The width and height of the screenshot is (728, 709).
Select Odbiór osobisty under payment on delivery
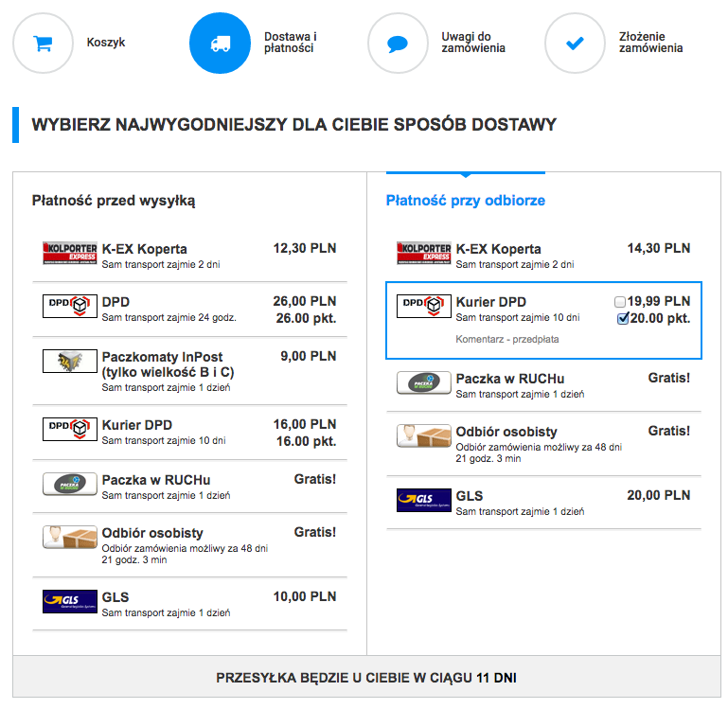point(543,444)
